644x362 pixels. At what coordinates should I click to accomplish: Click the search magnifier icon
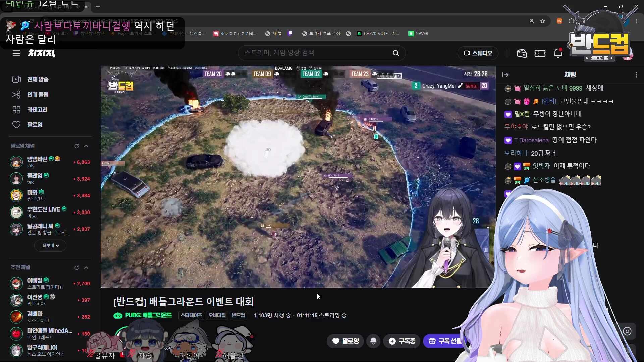396,53
